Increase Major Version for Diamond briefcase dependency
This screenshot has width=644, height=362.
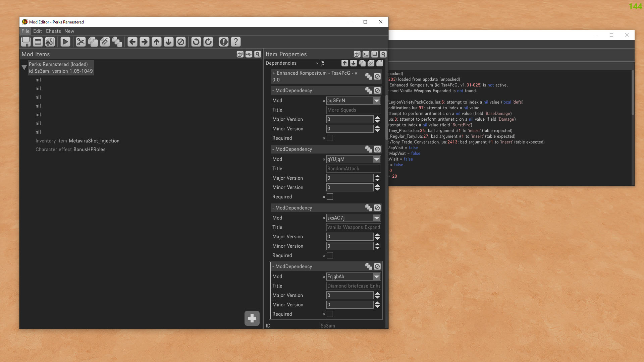pos(377,294)
